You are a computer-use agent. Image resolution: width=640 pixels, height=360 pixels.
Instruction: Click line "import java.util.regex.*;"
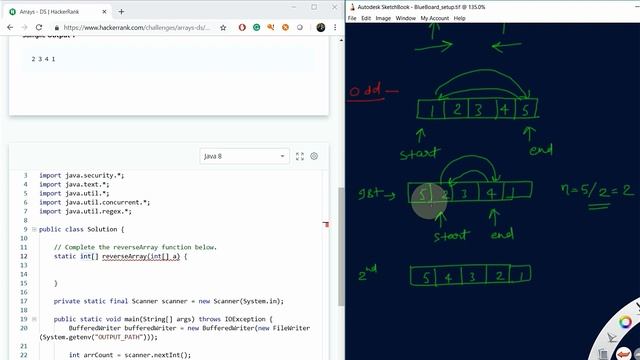tap(86, 211)
